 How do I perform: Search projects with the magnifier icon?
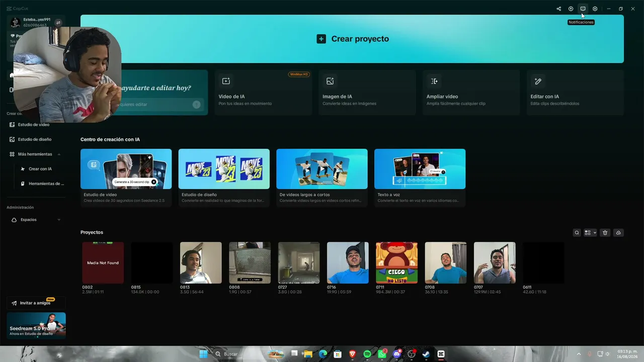click(577, 233)
